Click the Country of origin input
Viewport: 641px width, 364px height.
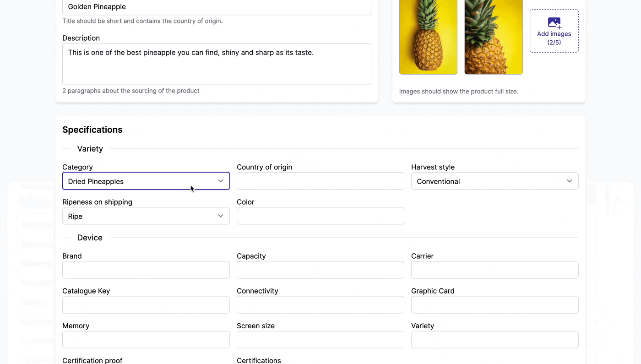tap(320, 181)
